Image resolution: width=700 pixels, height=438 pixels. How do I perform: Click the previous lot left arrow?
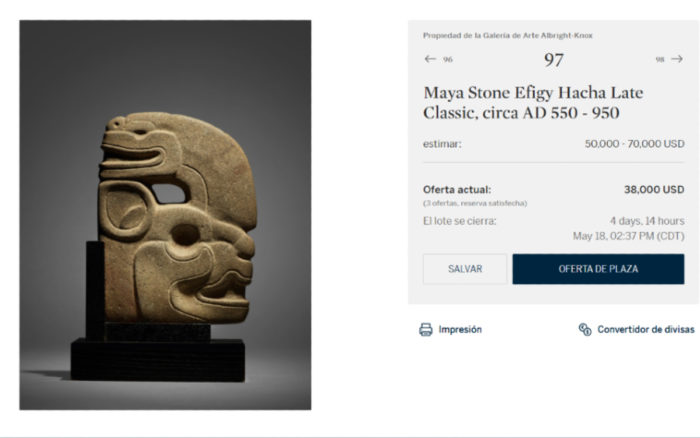(x=430, y=59)
